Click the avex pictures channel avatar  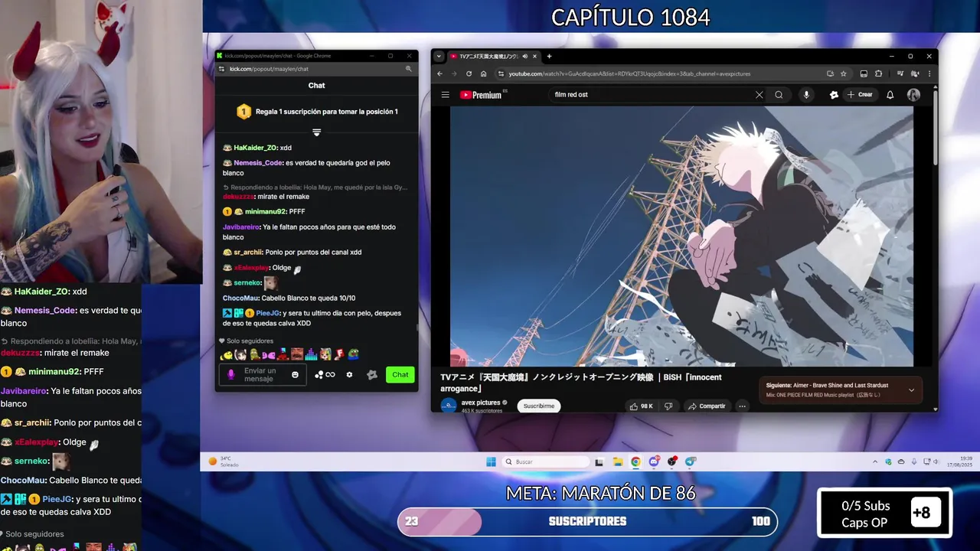[449, 406]
